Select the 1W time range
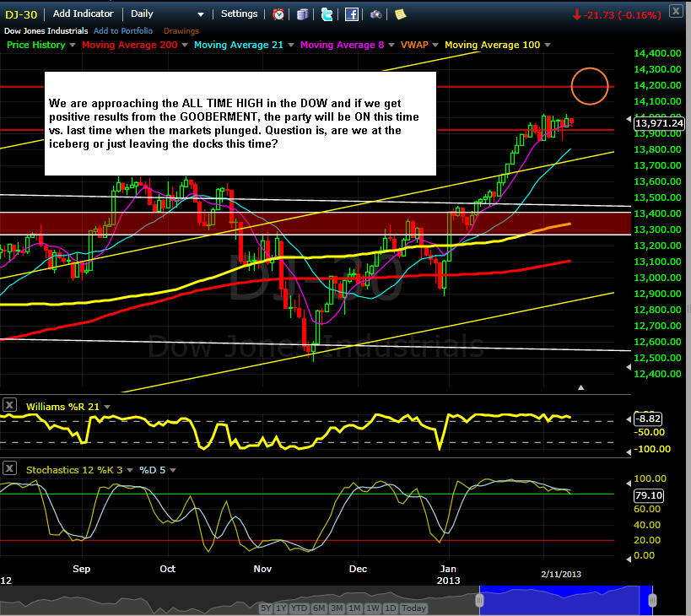The height and width of the screenshot is (616, 691). pos(373,608)
